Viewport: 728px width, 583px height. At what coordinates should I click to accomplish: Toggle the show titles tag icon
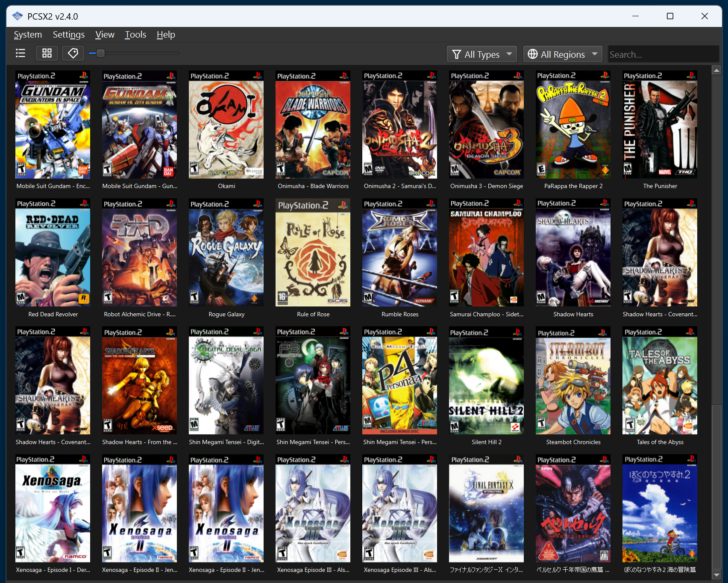click(x=73, y=53)
